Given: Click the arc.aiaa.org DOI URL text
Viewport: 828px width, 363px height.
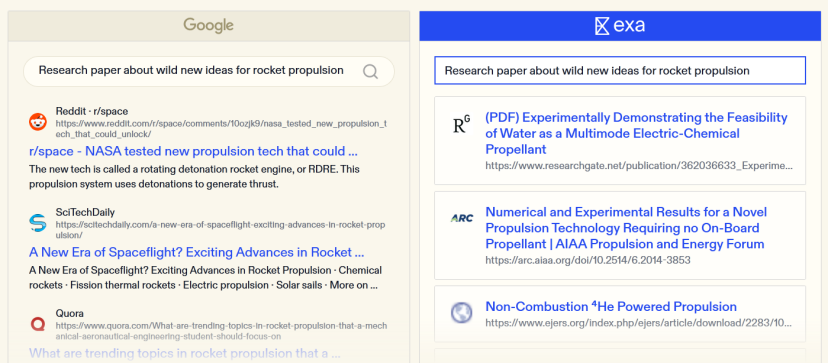Looking at the screenshot, I should click(588, 260).
